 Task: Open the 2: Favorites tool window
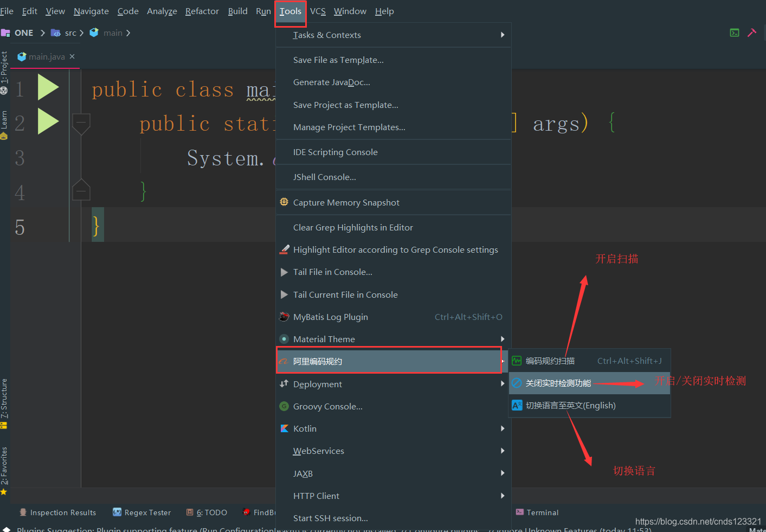[4, 471]
